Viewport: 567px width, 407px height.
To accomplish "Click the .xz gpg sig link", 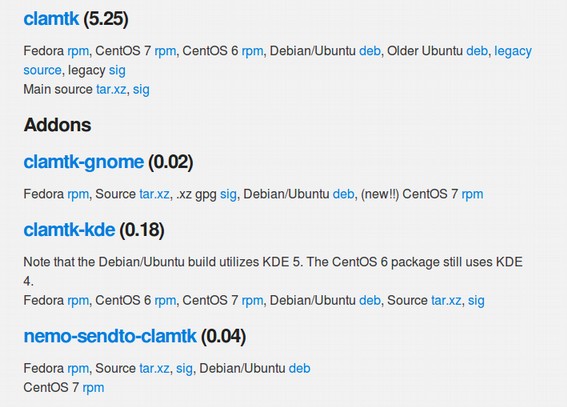I will tap(228, 194).
